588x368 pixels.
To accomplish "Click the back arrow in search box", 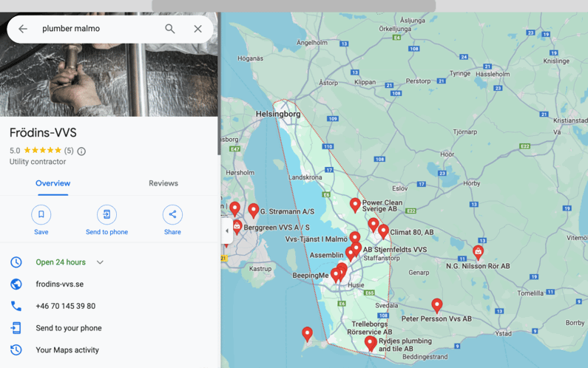I will (x=23, y=29).
